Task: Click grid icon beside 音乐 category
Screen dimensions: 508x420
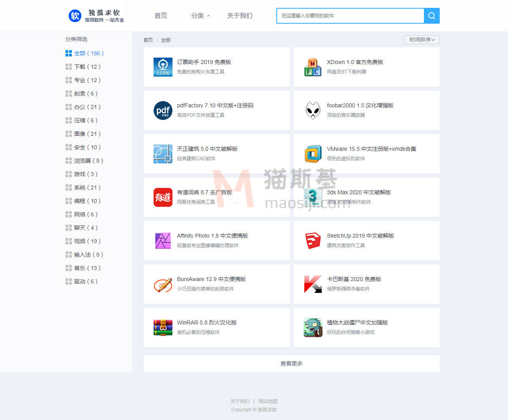Action: pos(69,268)
